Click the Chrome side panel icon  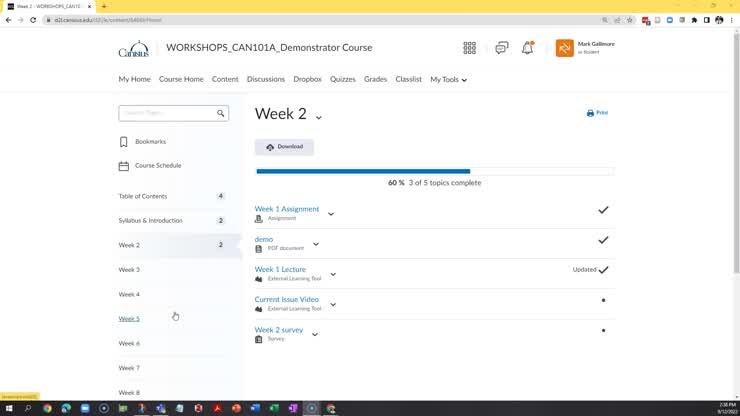point(706,20)
